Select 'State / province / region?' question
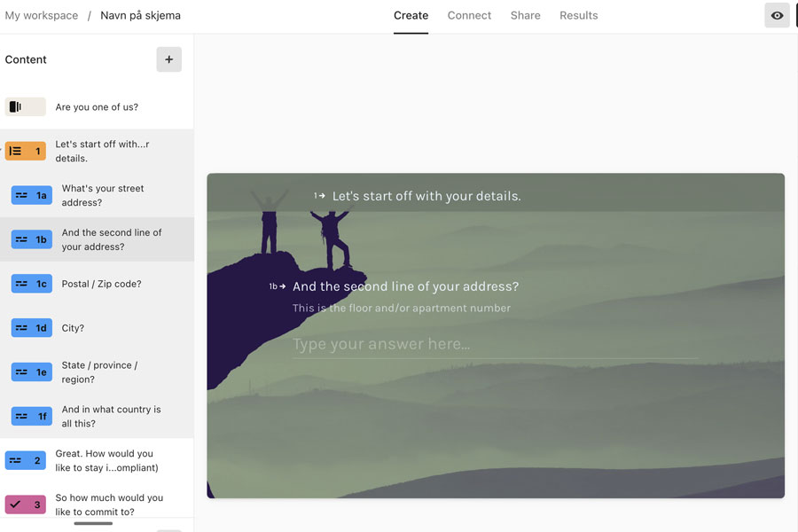 [x=97, y=372]
